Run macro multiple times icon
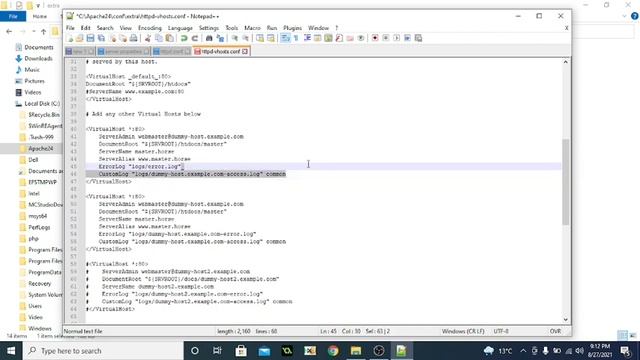Viewport: 640px width, 360px height. click(407, 38)
